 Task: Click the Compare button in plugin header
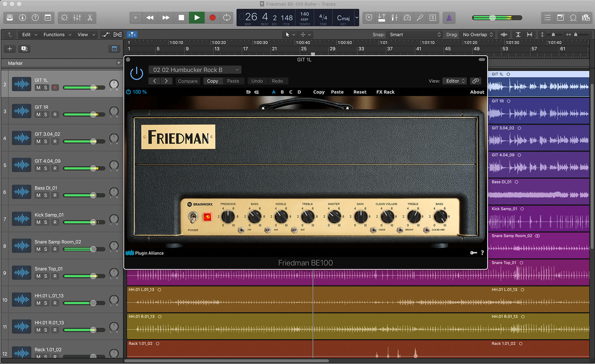[x=187, y=81]
